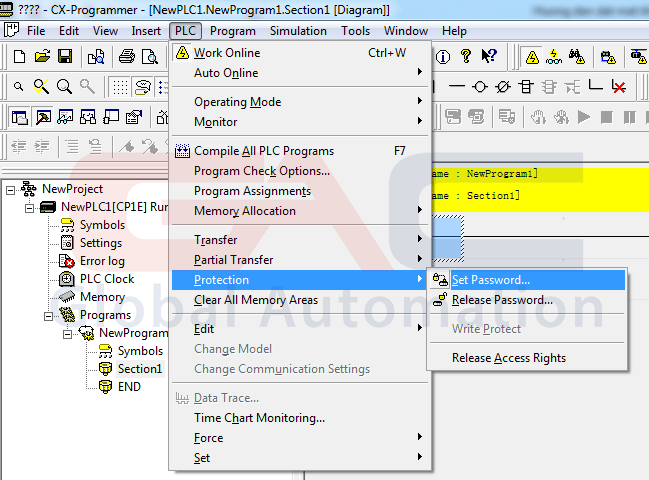Open the Set submenu at the menu bottom
Viewport: 649px width, 480px height.
click(300, 458)
